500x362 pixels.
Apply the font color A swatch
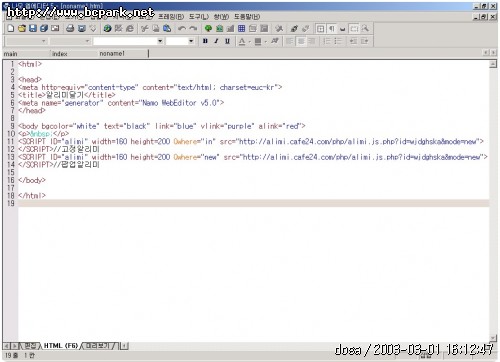pyautogui.click(x=242, y=41)
